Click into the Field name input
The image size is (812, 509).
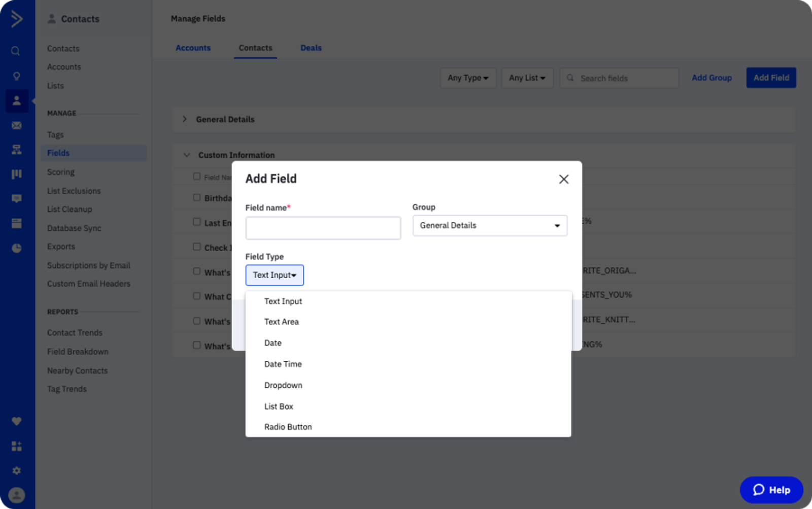point(323,228)
